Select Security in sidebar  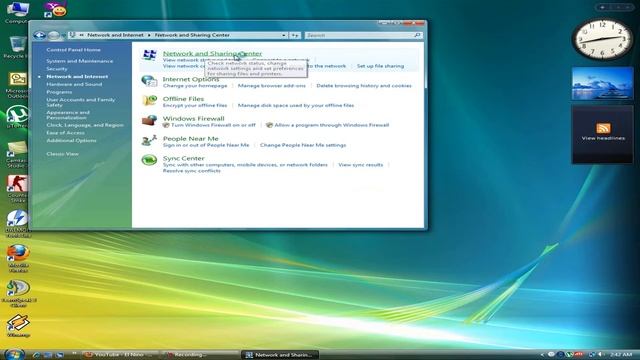coord(57,69)
